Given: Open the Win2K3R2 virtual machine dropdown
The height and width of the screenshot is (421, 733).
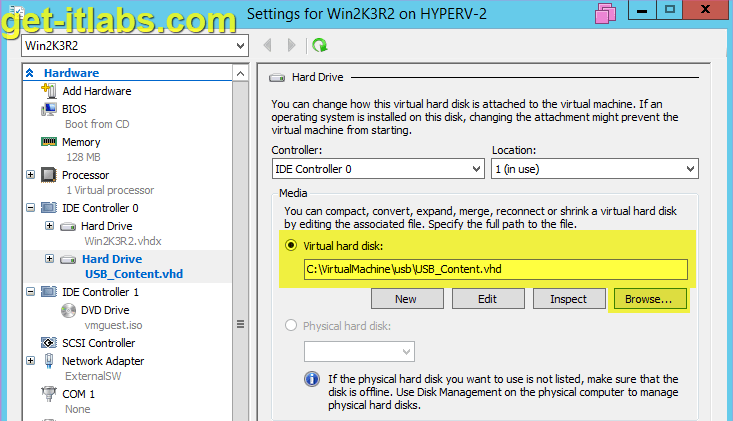Looking at the screenshot, I should point(135,46).
